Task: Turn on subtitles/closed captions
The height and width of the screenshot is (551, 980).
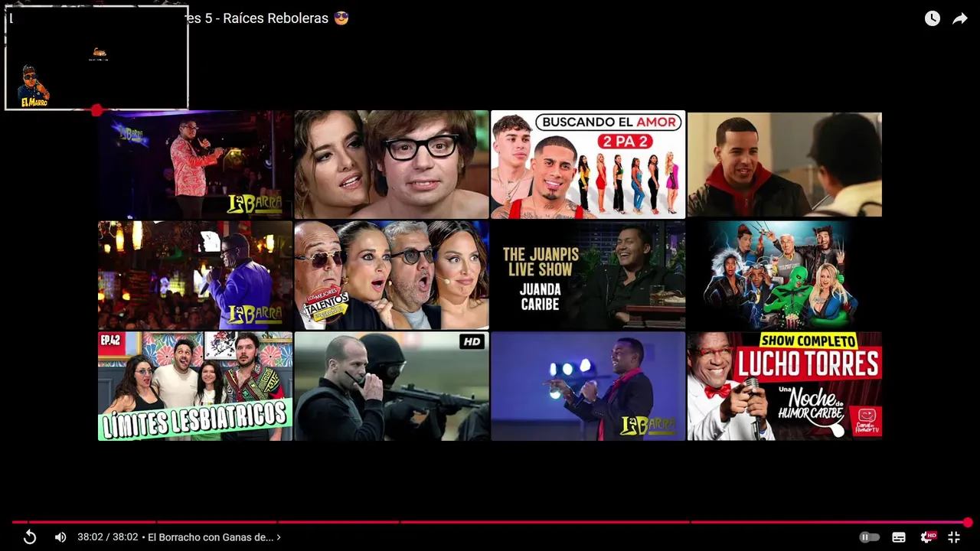Action: 899,537
